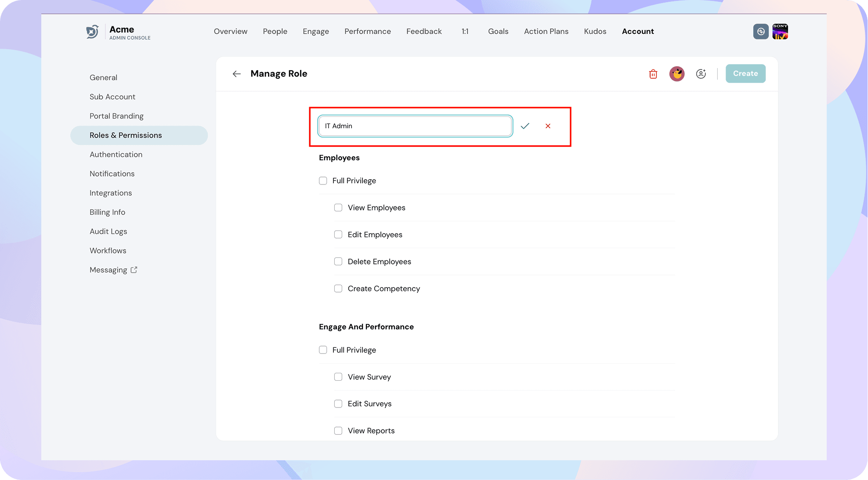Open the Action Plans tab
The image size is (868, 480).
coord(546,32)
